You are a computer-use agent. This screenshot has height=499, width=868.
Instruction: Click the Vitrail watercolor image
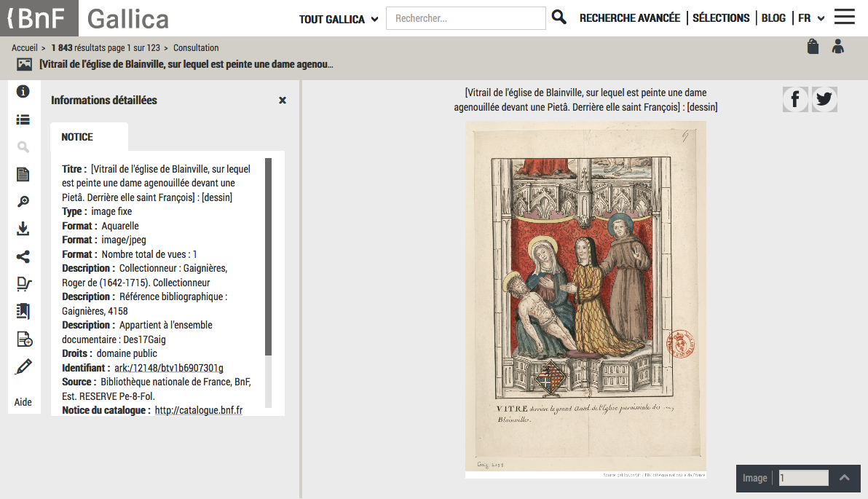(x=585, y=299)
